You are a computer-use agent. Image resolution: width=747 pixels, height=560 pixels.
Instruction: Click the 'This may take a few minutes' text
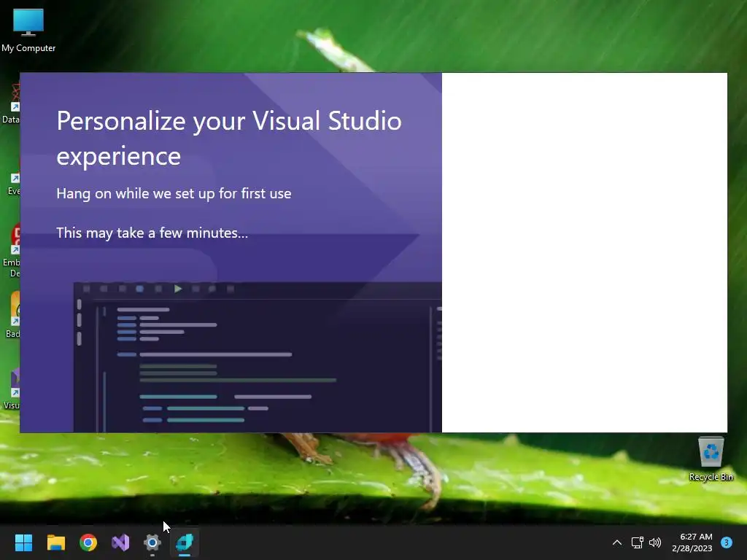pos(152,233)
